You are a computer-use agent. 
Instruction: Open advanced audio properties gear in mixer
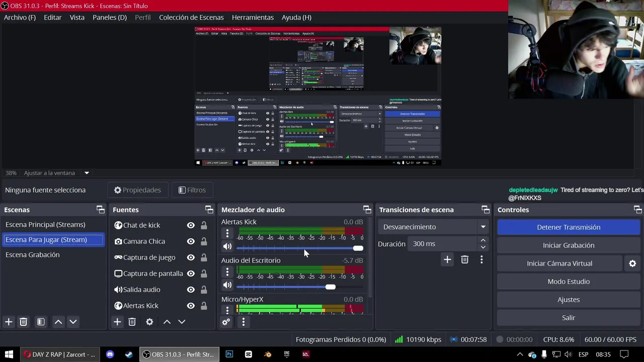pos(226,322)
